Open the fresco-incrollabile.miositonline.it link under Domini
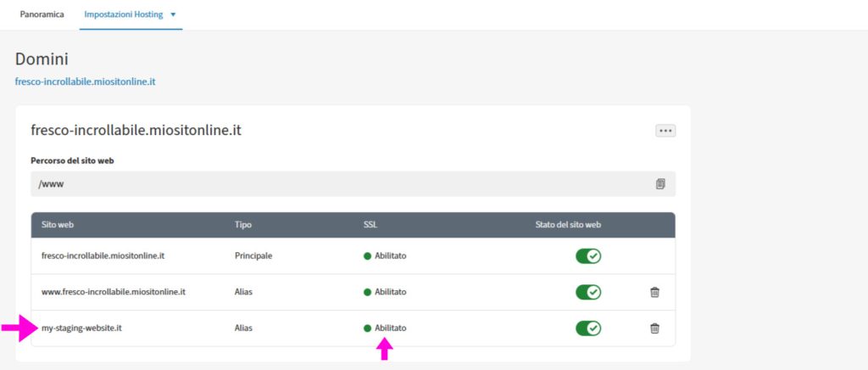 pos(85,81)
